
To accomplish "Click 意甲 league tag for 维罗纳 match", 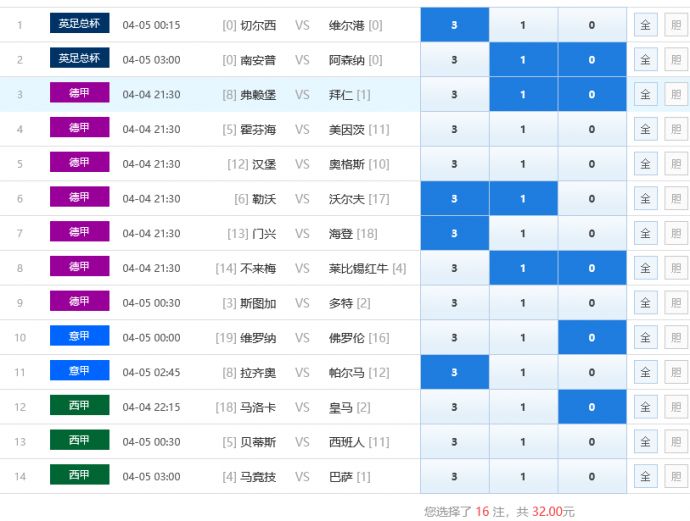I will pyautogui.click(x=79, y=336).
